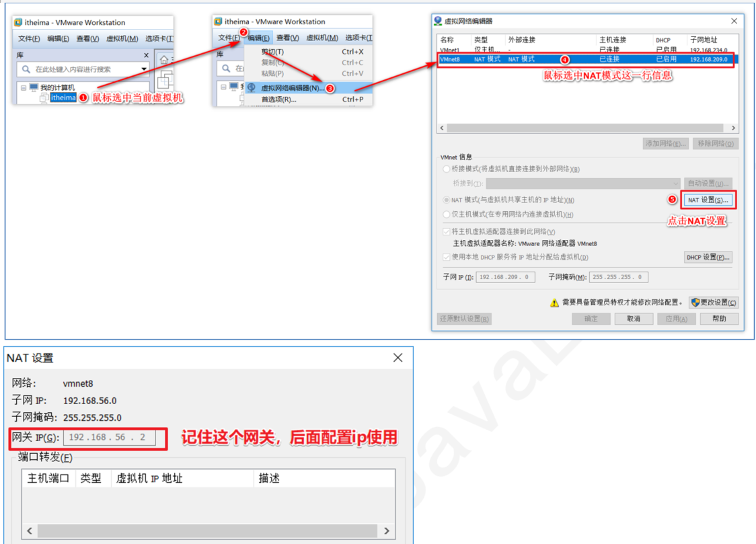Click the 确定 button in 虚拟网络编辑器
The image size is (756, 544).
[591, 319]
